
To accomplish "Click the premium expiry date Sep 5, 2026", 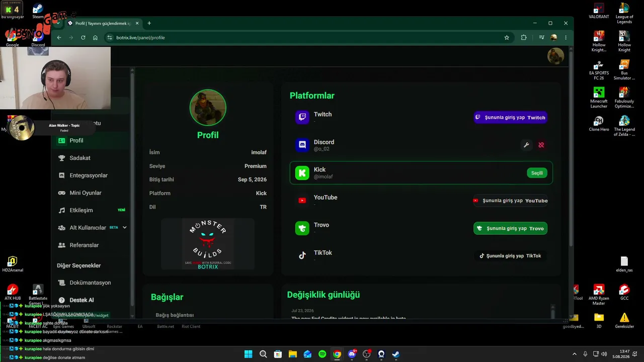I will (x=252, y=179).
